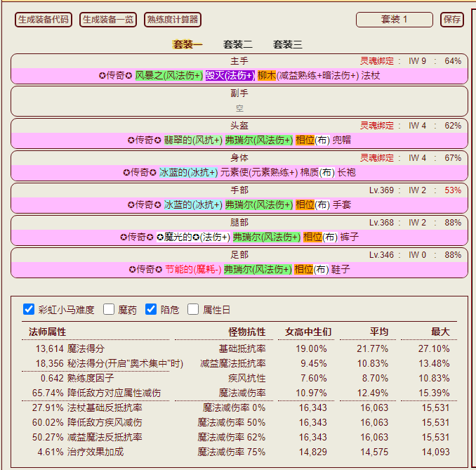
Task: Enable the 魔药 checkbox
Action: tap(109, 309)
